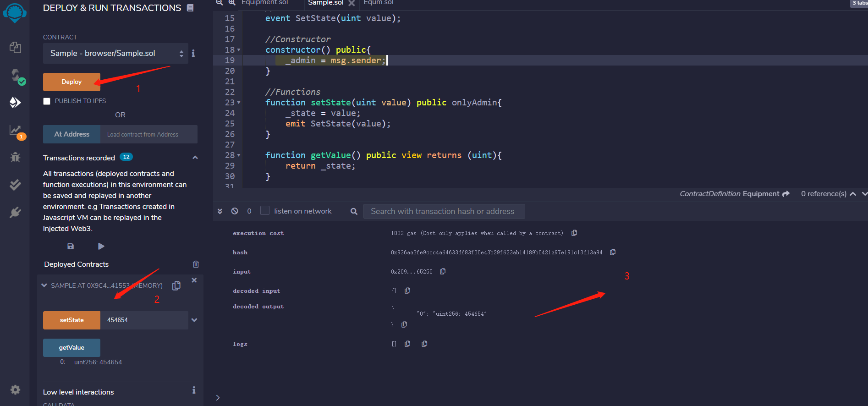Open Remix home logo icon

point(15,13)
